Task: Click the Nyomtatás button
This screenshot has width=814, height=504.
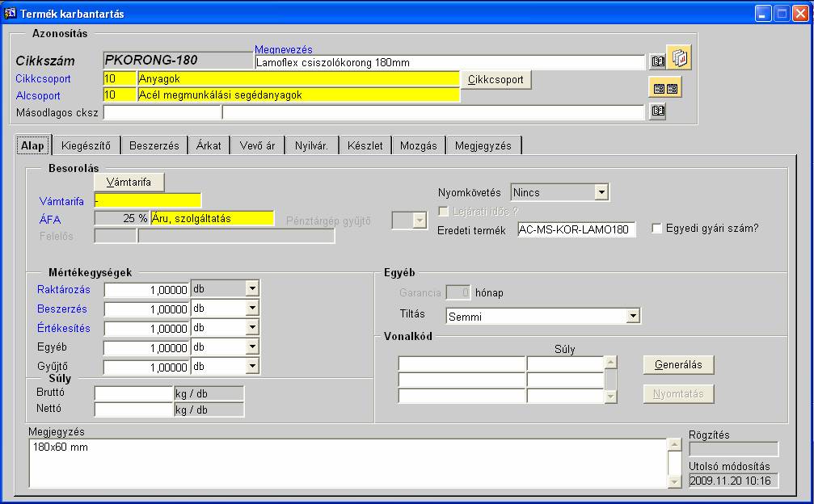Action: pos(678,393)
